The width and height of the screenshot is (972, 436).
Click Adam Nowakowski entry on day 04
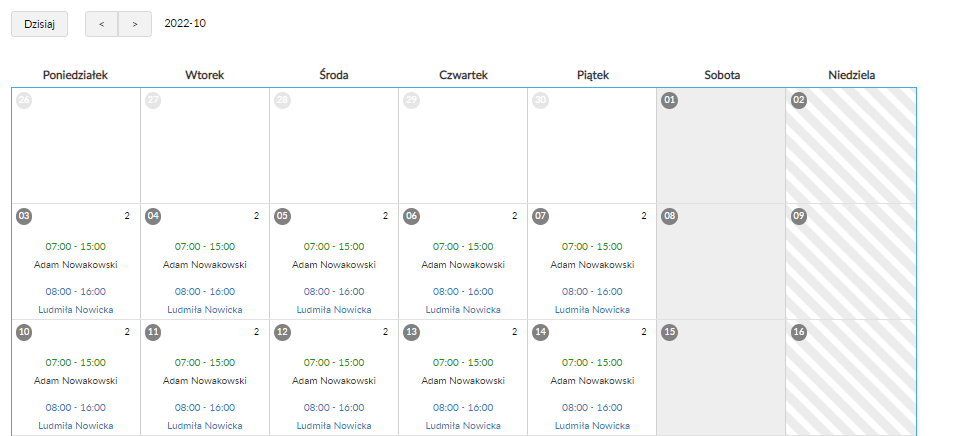[205, 265]
